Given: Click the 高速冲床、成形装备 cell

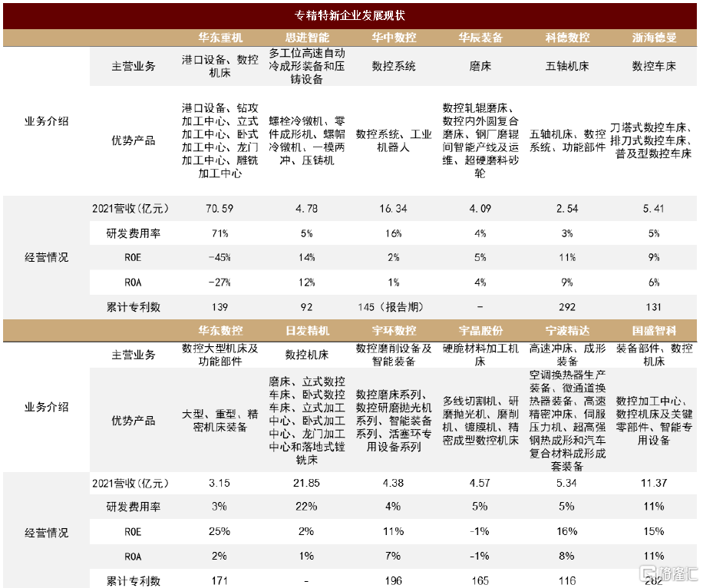Looking at the screenshot, I should point(567,355).
